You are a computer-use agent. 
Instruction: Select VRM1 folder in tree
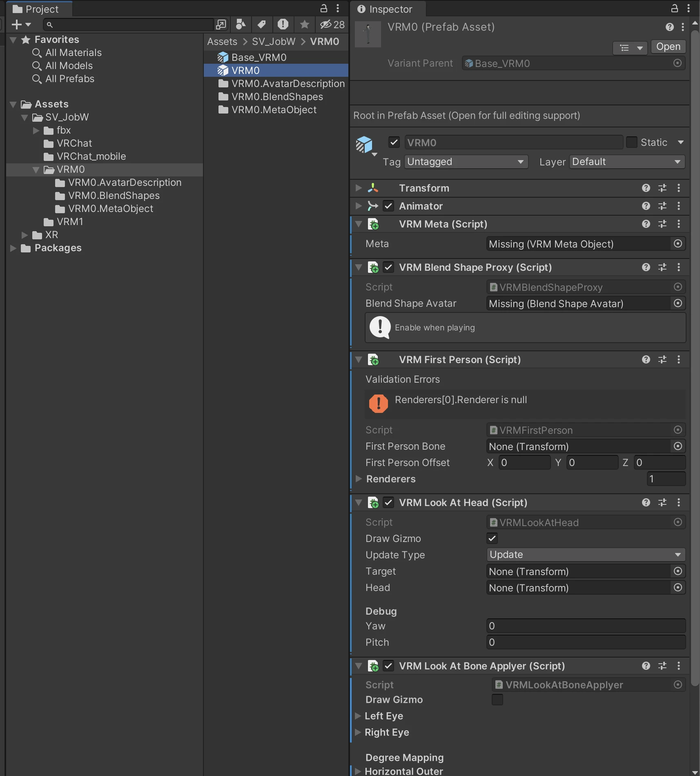pos(64,222)
